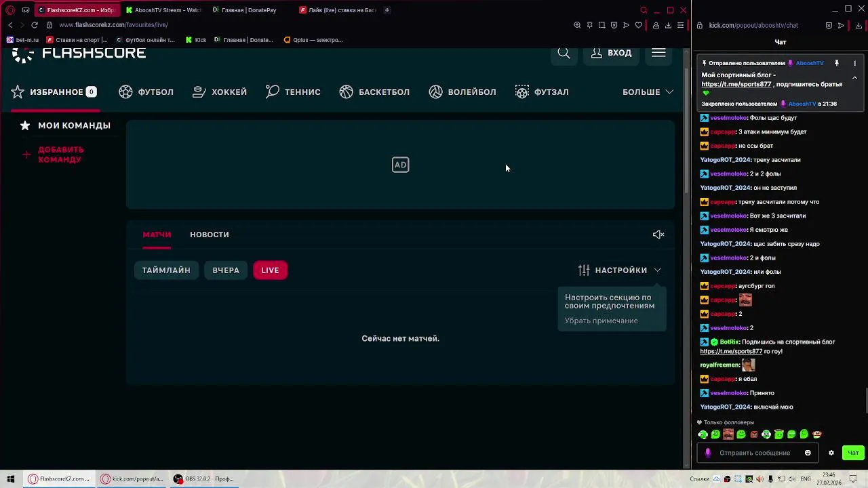Toggle the muted sound speaker icon
The image size is (868, 488).
pos(658,235)
